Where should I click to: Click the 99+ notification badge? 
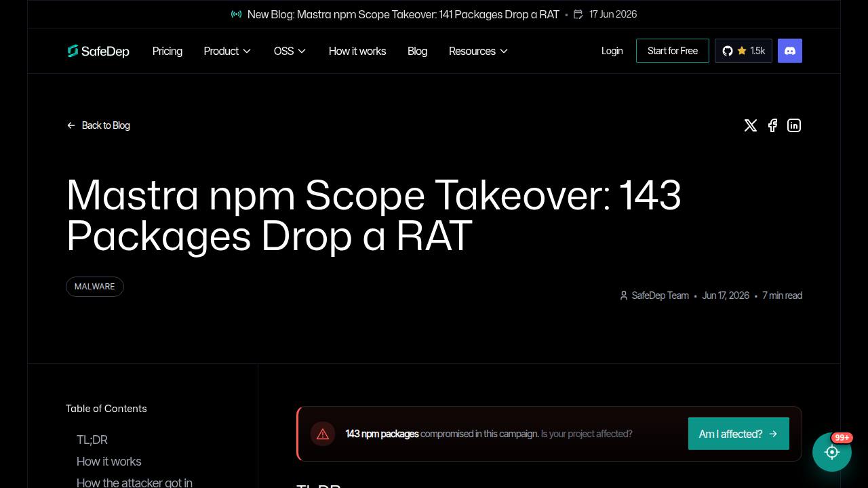[842, 438]
